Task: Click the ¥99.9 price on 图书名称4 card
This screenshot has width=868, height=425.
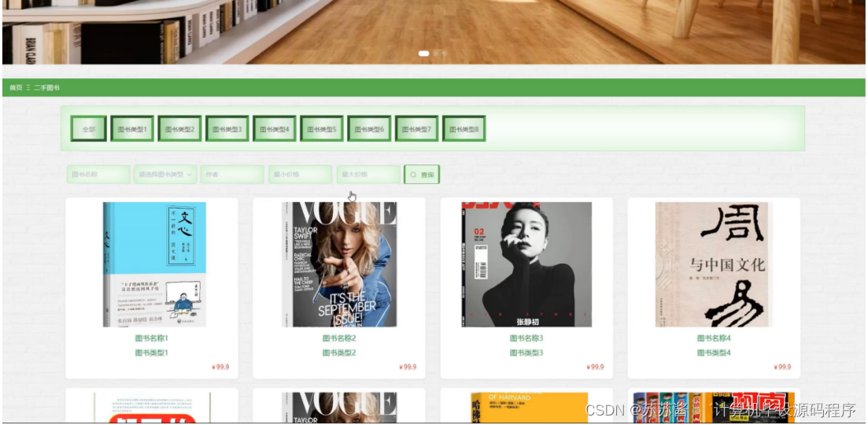Action: 782,367
